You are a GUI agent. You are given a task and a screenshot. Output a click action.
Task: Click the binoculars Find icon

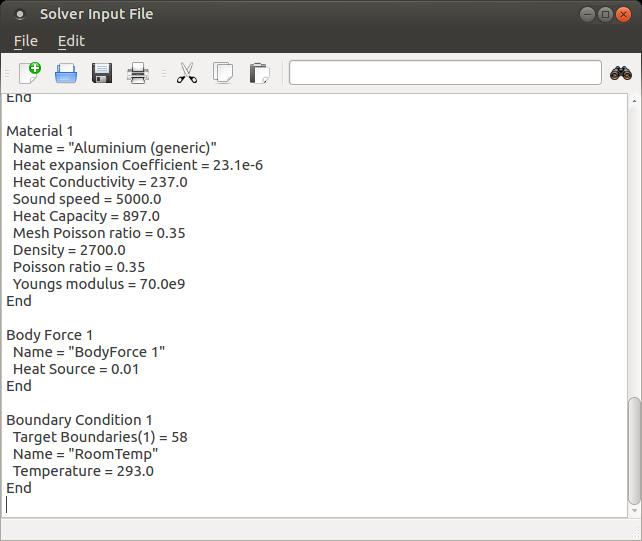coord(620,73)
